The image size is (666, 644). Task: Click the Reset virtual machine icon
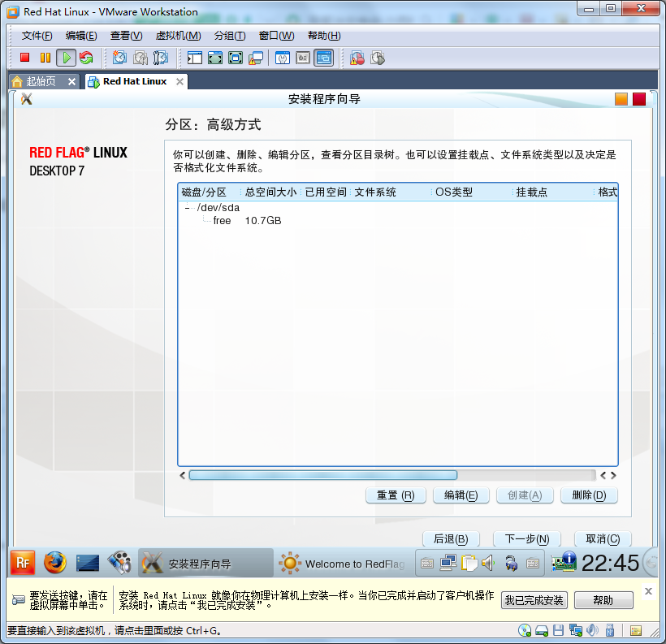pos(86,58)
